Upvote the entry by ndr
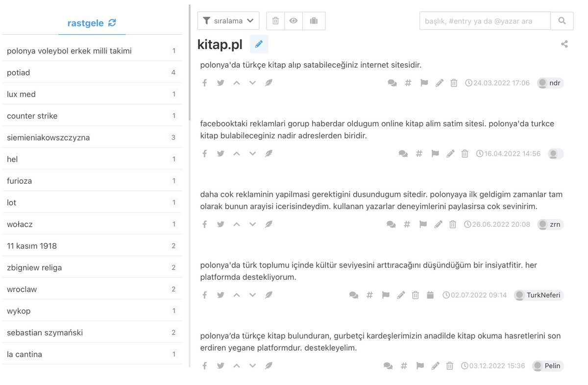Image resolution: width=588 pixels, height=385 pixels. tap(237, 83)
